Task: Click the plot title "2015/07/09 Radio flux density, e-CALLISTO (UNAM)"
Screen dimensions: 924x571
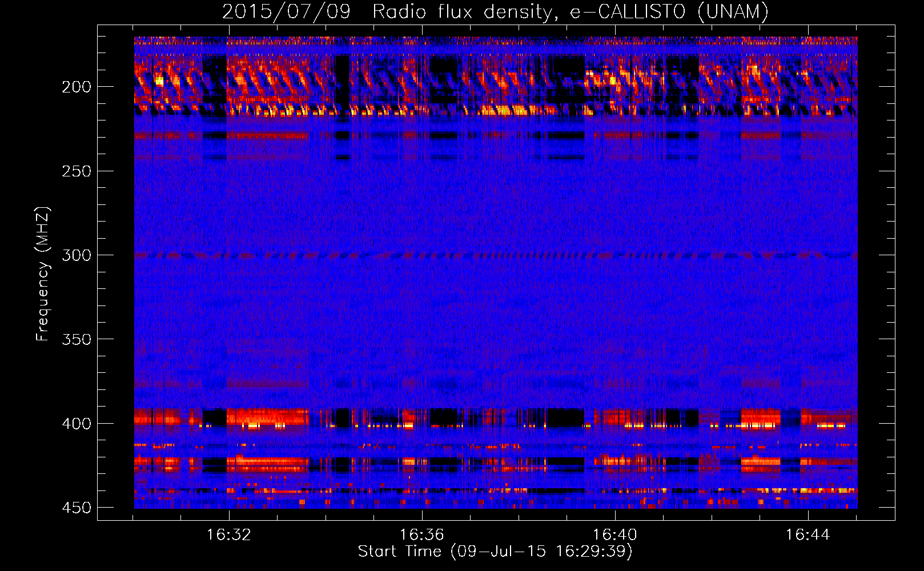Action: pos(495,11)
